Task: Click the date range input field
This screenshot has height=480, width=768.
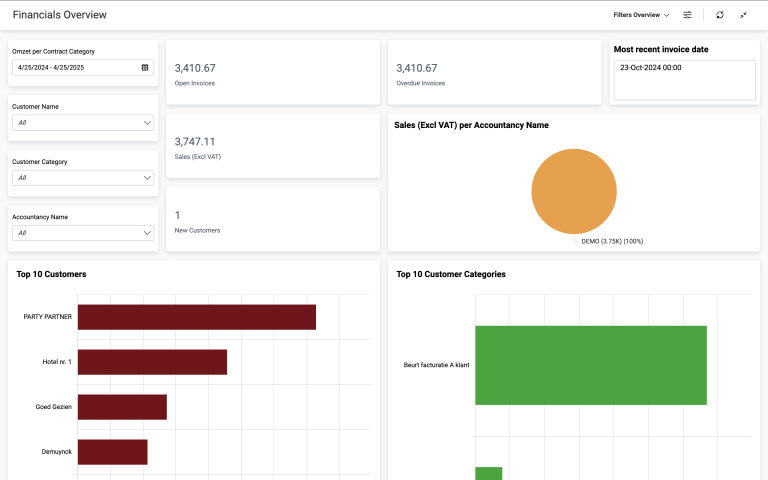Action: click(x=75, y=67)
